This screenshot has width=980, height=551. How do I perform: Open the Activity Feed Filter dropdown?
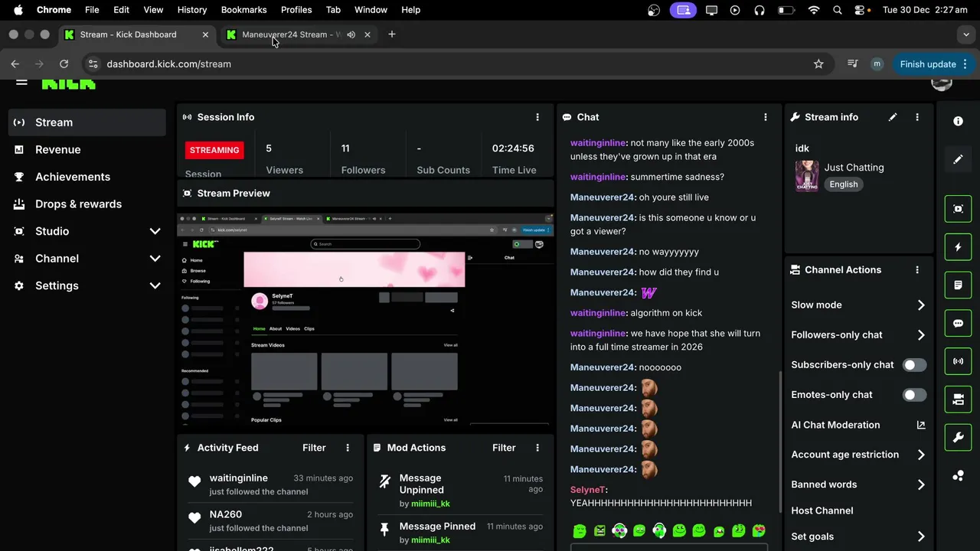click(314, 448)
